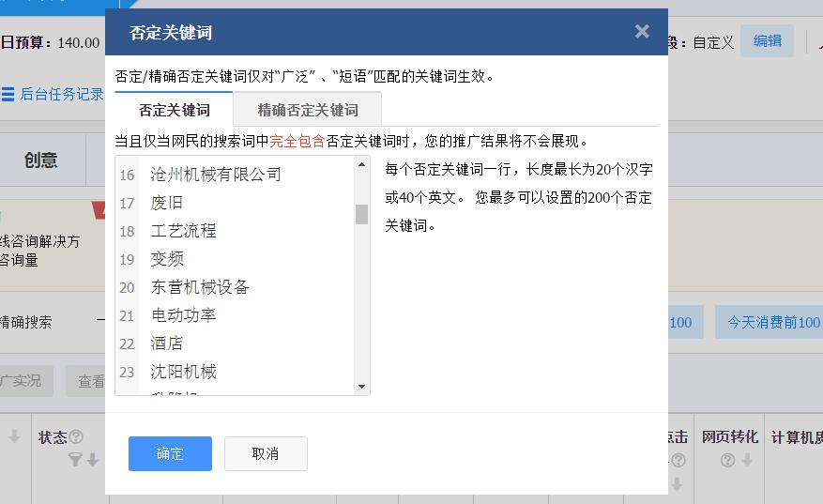Open 今天消费前100 filter

[772, 322]
